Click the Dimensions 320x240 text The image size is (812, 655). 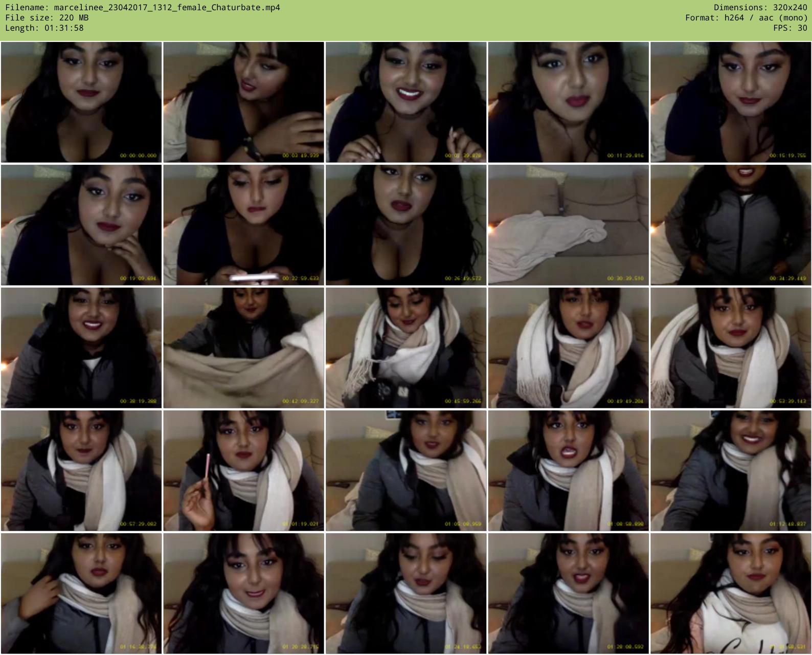tap(760, 8)
